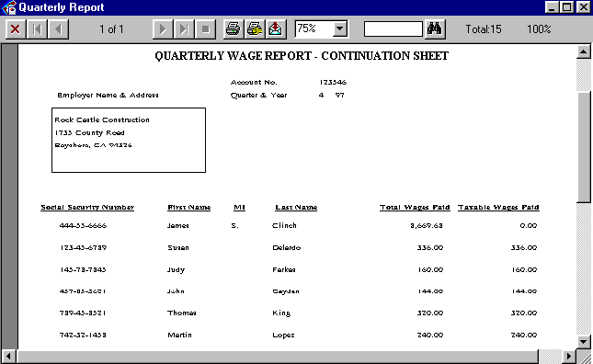The height and width of the screenshot is (364, 593).
Task: Select the Social Security Number column header
Action: pos(87,207)
